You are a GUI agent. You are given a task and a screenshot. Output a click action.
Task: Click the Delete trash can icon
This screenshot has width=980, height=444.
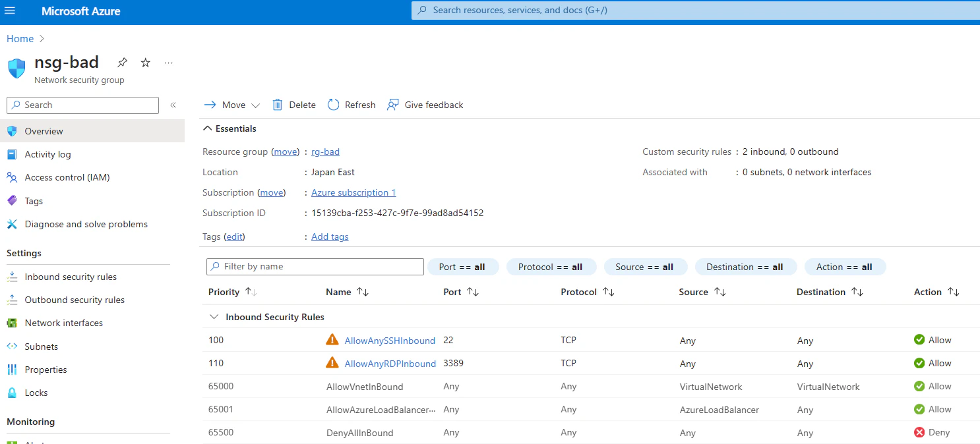point(278,105)
